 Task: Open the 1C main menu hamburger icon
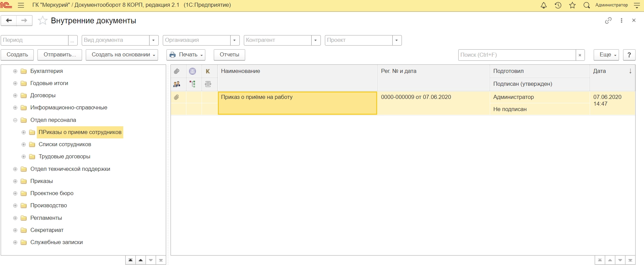[21, 5]
